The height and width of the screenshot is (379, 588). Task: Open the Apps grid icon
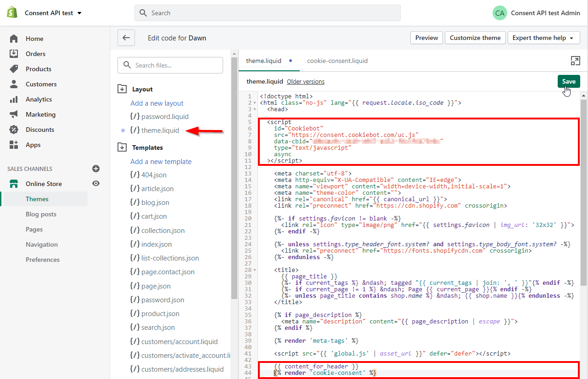click(x=14, y=145)
